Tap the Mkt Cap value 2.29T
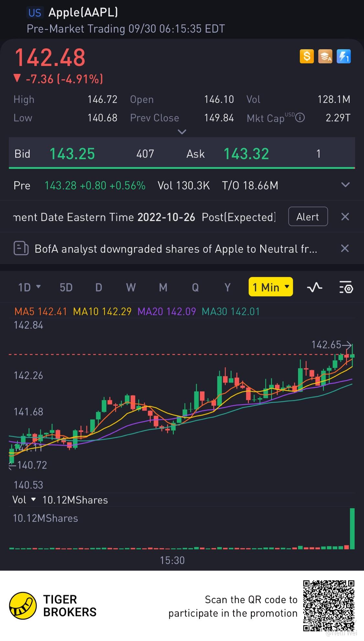This screenshot has width=364, height=641. tap(338, 118)
